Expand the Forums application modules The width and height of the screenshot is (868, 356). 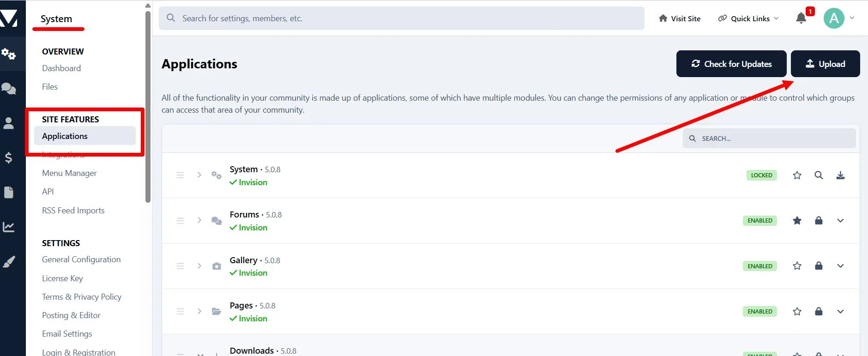(x=199, y=220)
